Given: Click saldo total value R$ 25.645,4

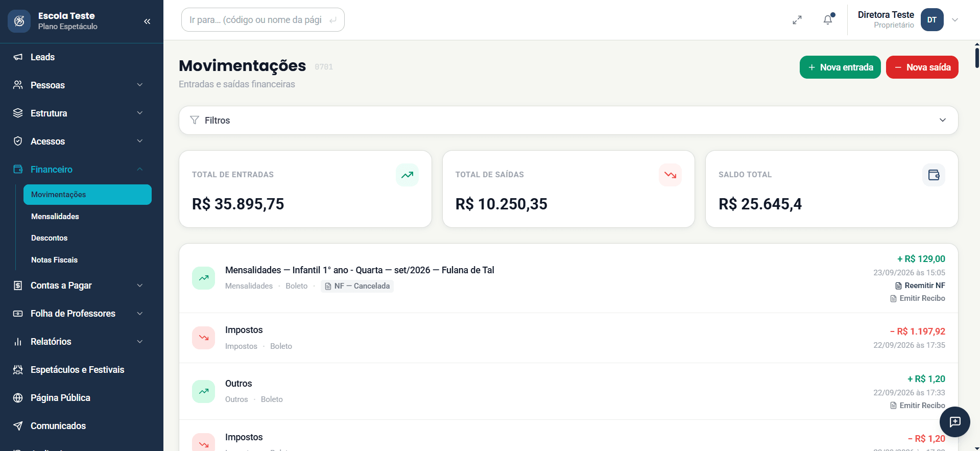Looking at the screenshot, I should (760, 204).
